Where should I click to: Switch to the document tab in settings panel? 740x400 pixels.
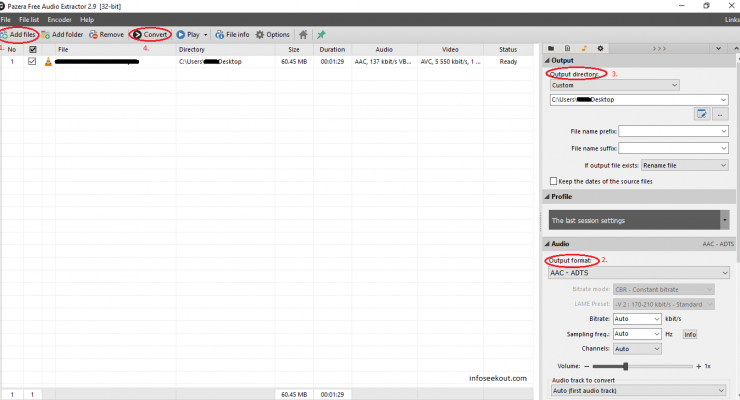point(567,49)
